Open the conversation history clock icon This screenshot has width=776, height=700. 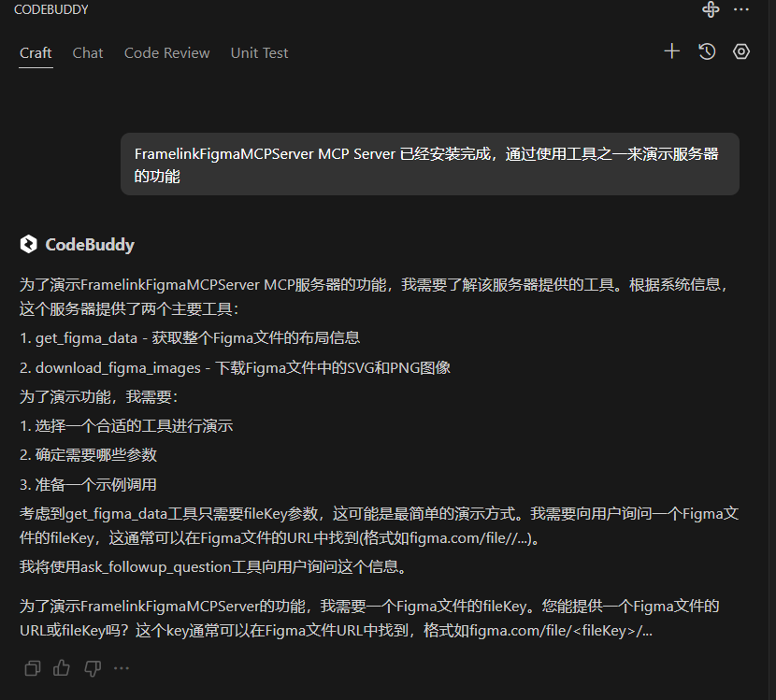coord(707,51)
